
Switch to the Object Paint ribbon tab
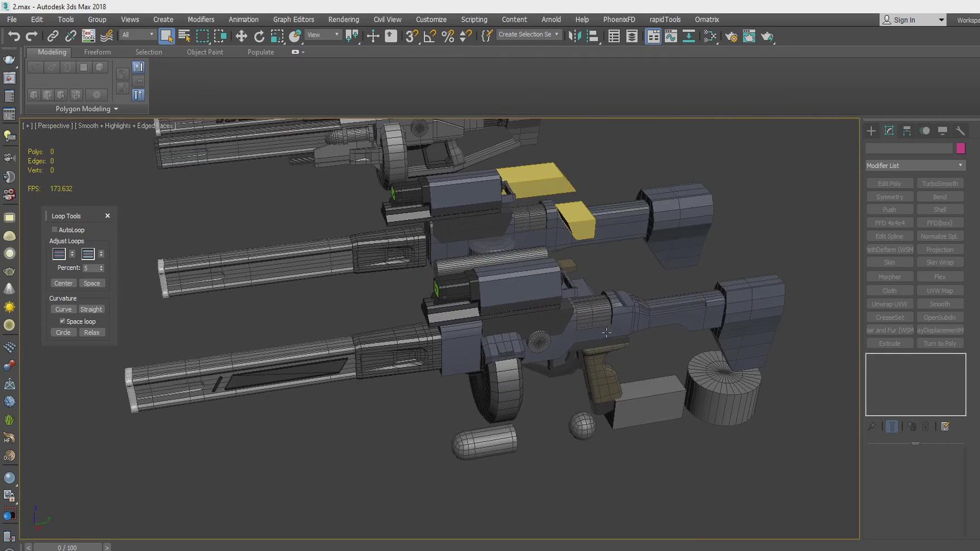(x=205, y=52)
